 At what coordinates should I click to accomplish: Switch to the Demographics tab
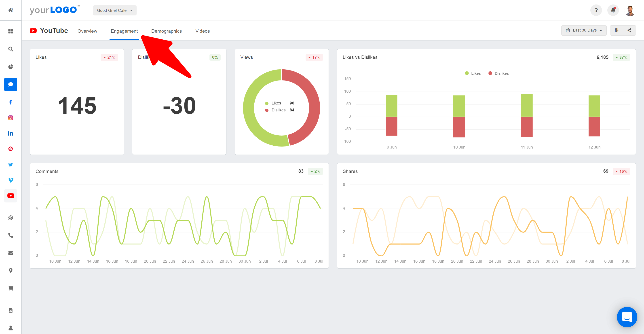click(166, 31)
